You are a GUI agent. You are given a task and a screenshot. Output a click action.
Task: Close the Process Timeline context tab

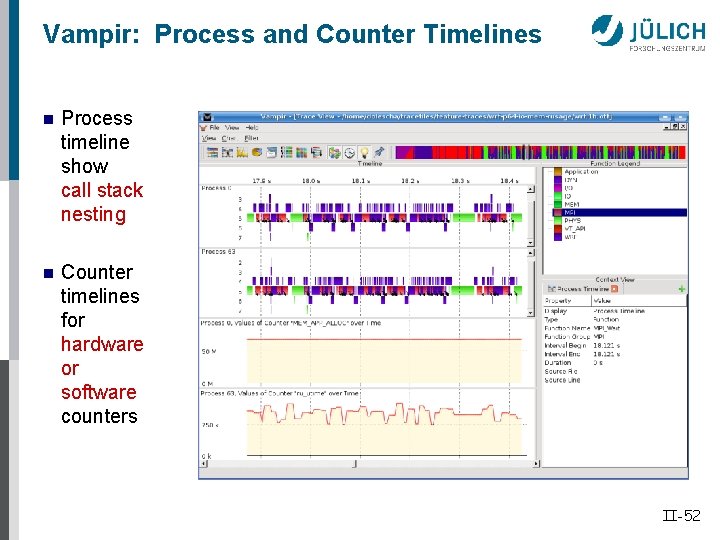click(x=614, y=289)
